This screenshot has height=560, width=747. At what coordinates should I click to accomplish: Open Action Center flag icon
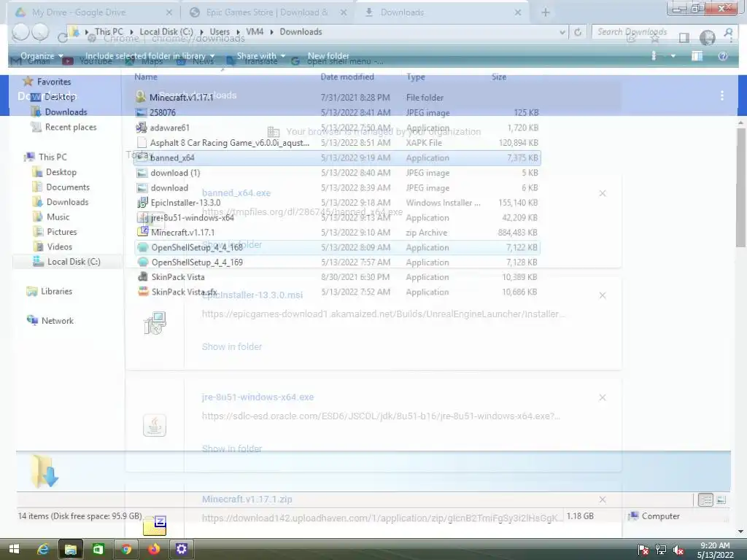(x=643, y=550)
